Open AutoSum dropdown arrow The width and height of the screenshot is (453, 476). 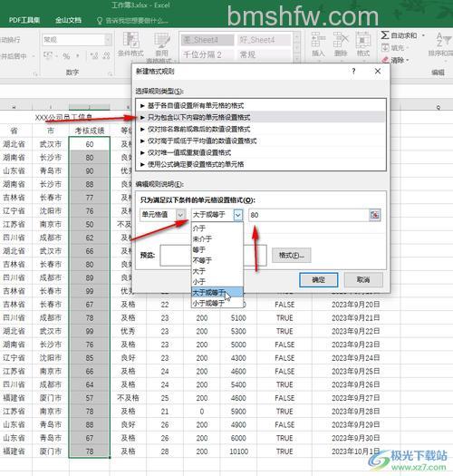coord(423,35)
